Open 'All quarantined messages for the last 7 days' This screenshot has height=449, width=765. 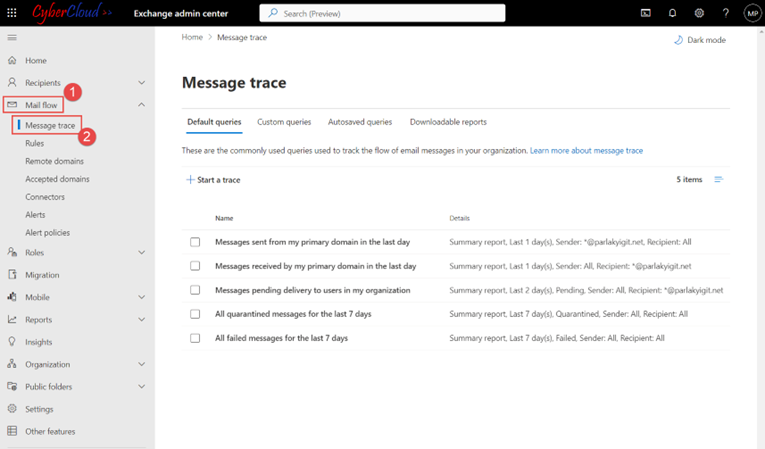click(x=293, y=314)
